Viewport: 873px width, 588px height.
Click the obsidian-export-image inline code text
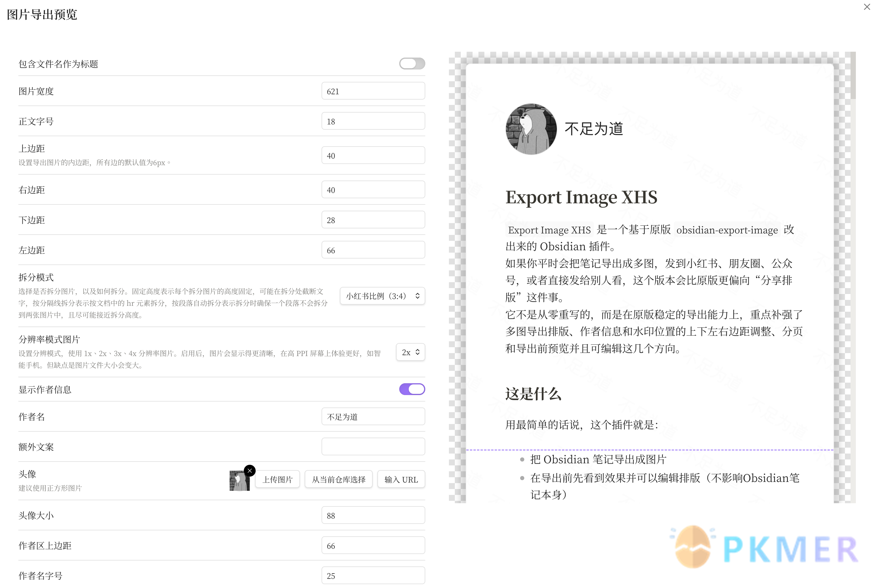tap(727, 230)
